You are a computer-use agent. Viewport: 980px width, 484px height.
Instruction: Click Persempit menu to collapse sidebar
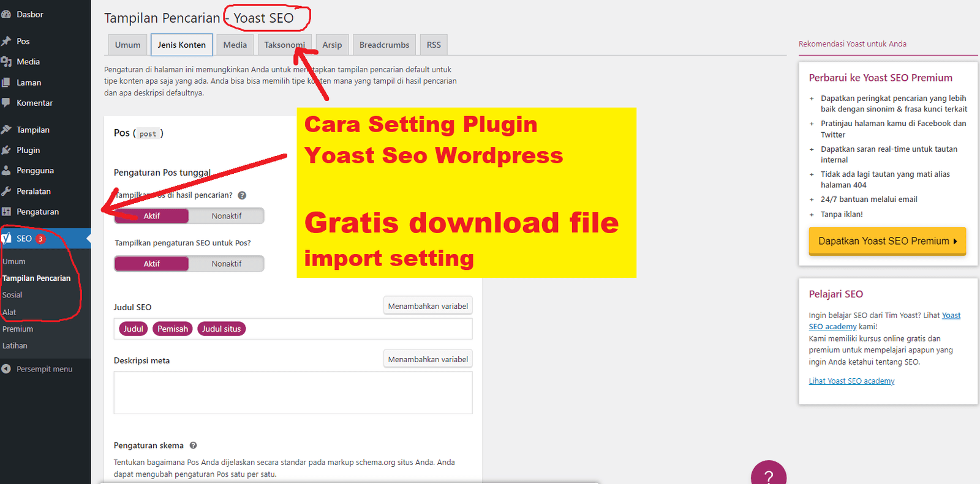(44, 369)
